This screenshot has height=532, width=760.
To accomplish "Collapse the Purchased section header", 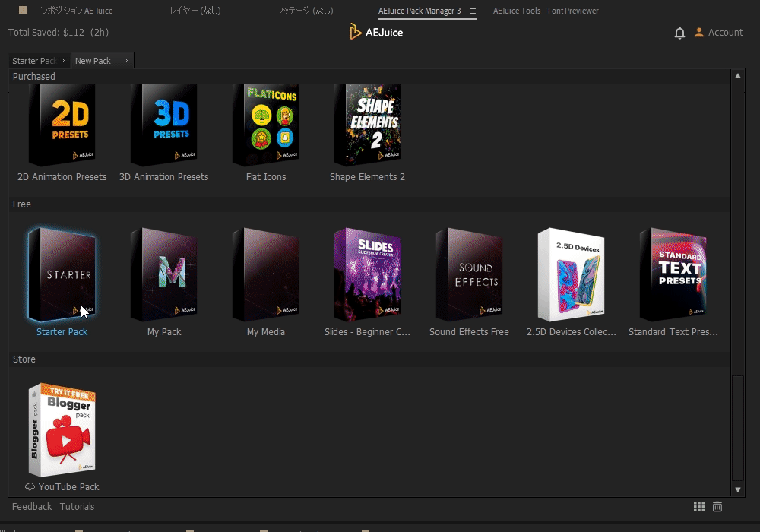I will coord(33,76).
